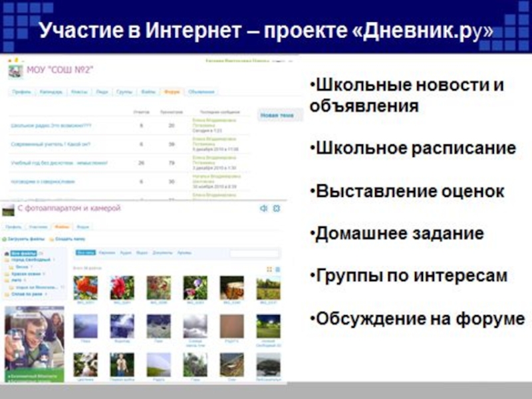Click the slide bullet 'Выставление оценок'
The height and width of the screenshot is (399, 532).
(407, 191)
